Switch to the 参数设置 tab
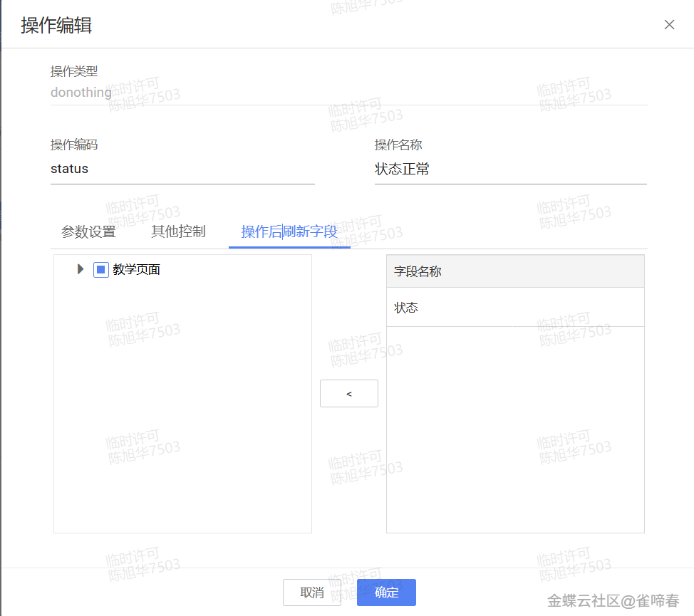This screenshot has width=694, height=616. 88,231
